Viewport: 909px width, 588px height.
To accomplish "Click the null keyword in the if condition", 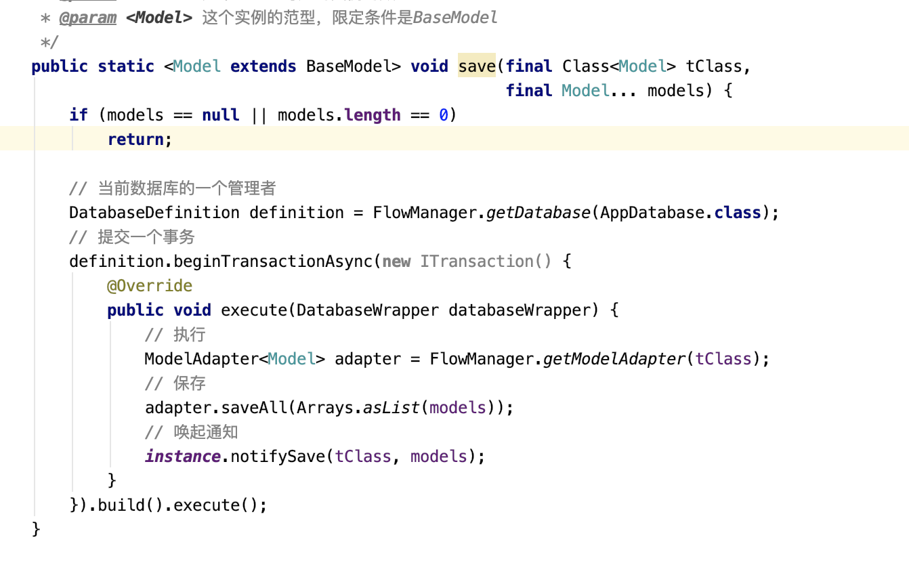I will pyautogui.click(x=221, y=115).
